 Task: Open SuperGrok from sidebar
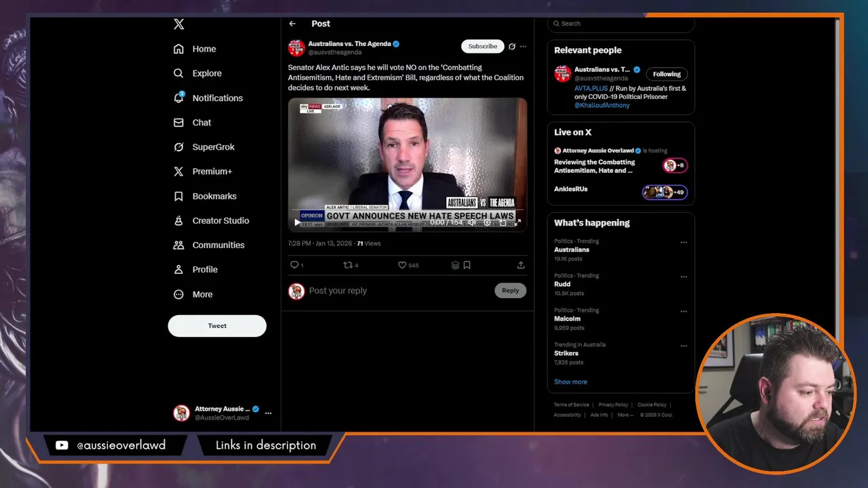coord(204,147)
